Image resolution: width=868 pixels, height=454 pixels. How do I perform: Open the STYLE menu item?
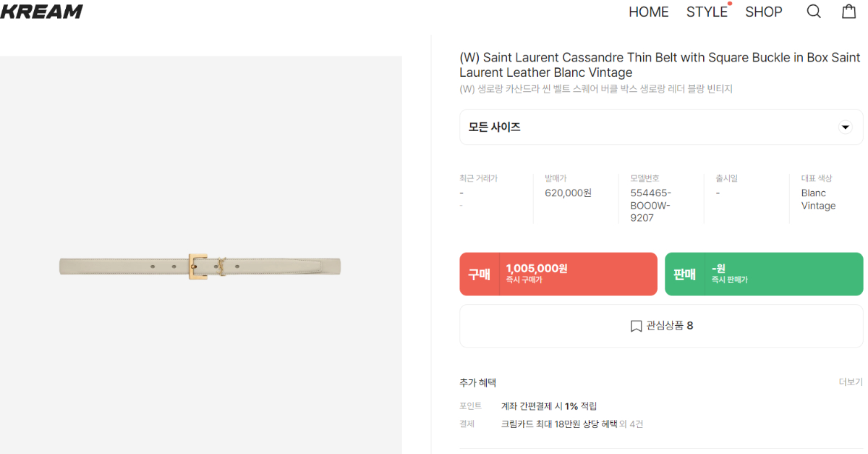(707, 12)
